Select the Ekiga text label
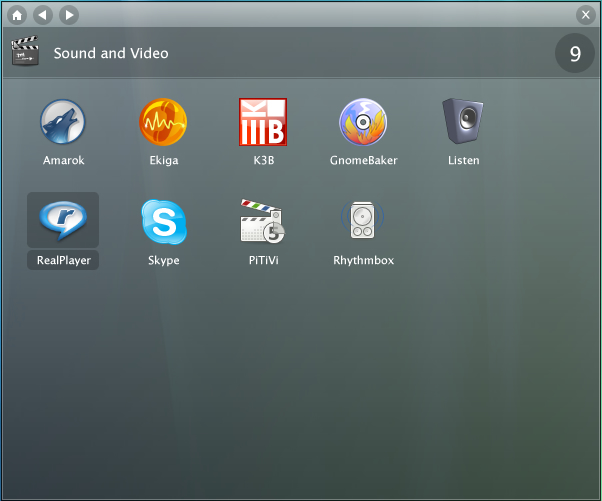602x501 pixels. point(164,160)
